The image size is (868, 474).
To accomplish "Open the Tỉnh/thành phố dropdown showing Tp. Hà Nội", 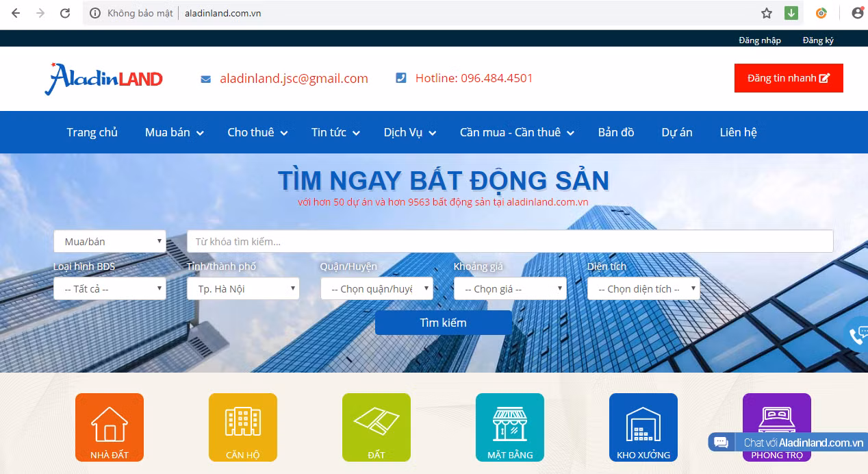I will tap(243, 288).
